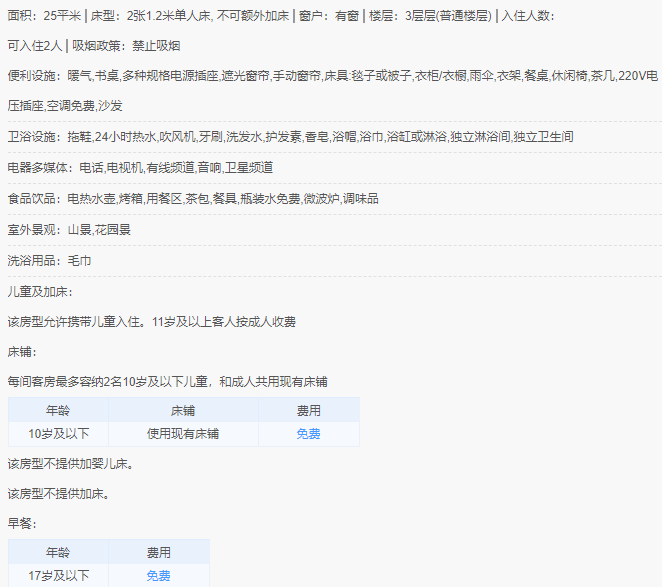The image size is (662, 587).
Task: Click the sentence 每间客房最多容纳2名10岁及以下儿童
Action: pos(108,382)
